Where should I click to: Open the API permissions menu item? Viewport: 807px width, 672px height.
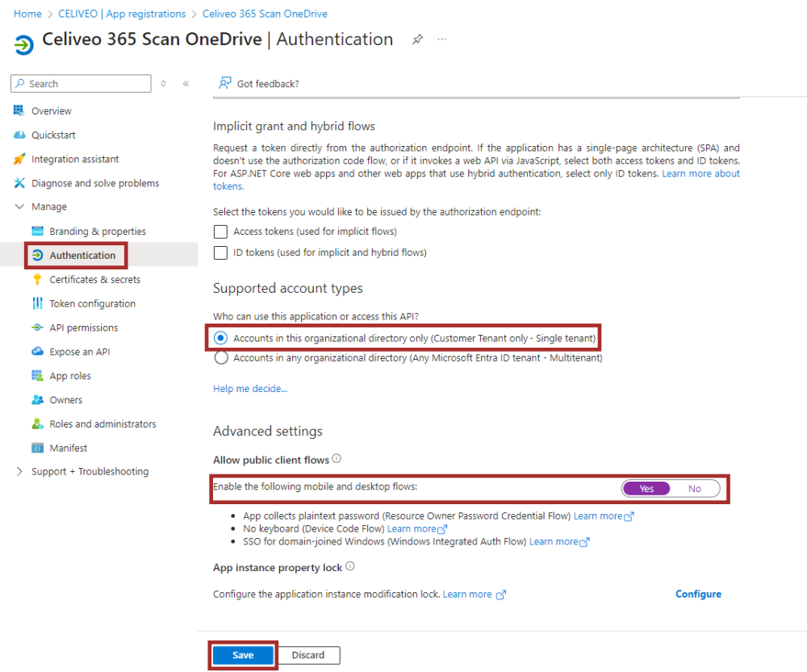pyautogui.click(x=83, y=328)
